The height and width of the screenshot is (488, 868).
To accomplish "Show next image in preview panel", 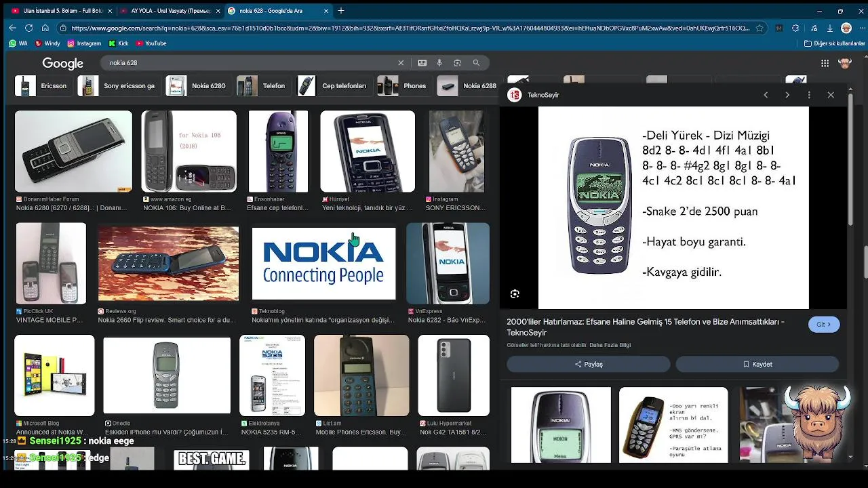I will click(x=787, y=95).
